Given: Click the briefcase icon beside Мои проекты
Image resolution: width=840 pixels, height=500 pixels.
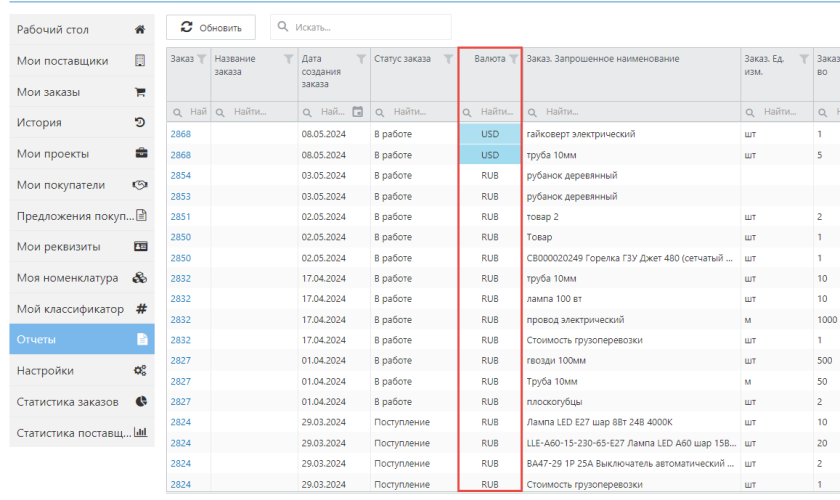Looking at the screenshot, I should 140,154.
